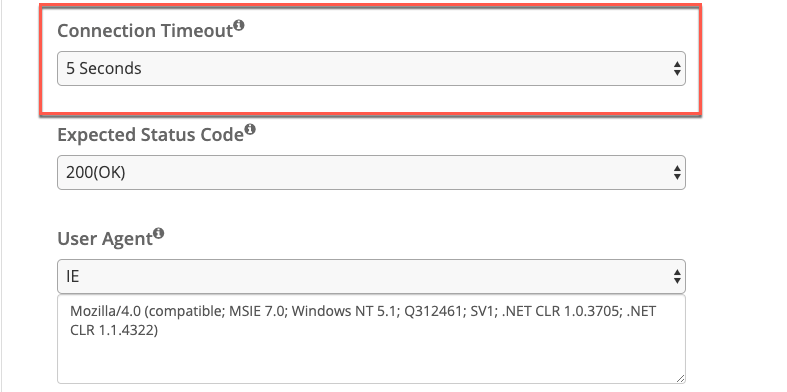
Task: Click the up-down arrows on Connection Timeout select
Action: click(x=677, y=68)
